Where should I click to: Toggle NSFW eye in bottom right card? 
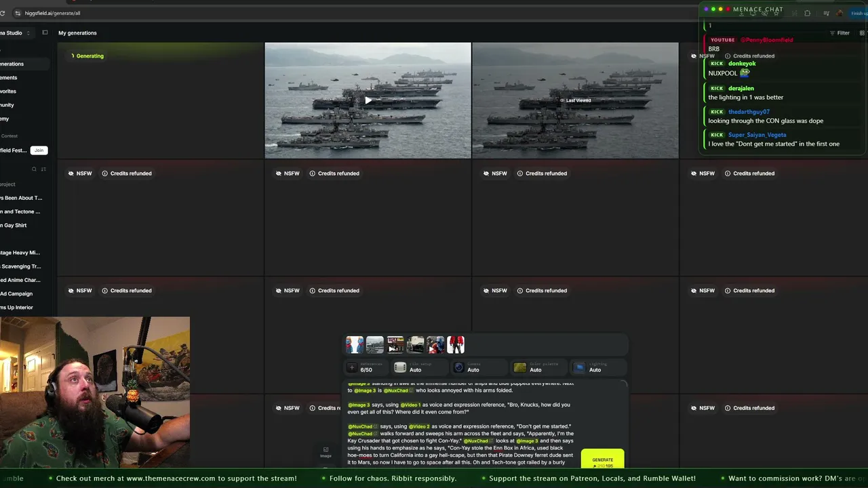pyautogui.click(x=693, y=408)
